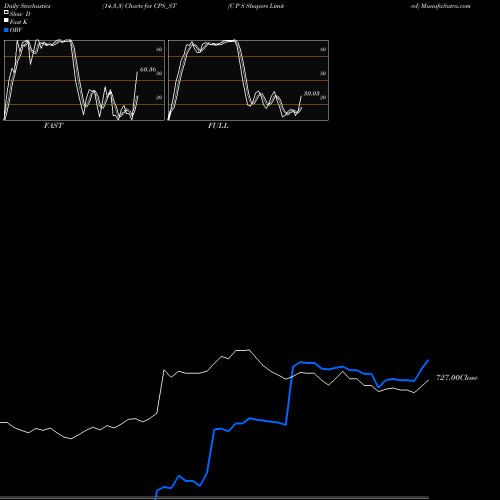Click the Charts for CPS_ST heading
Screen dimensions: 500x500
click(139, 6)
